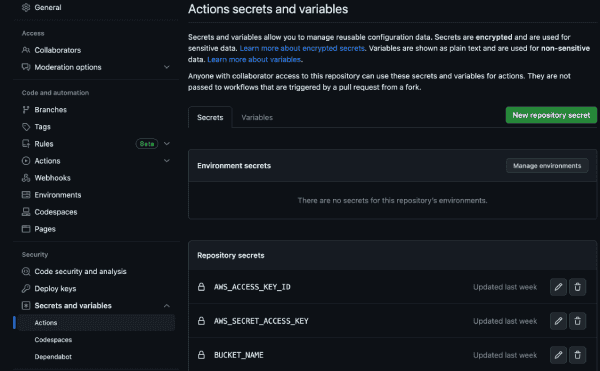Delete the AWS_SECRET_ACCESS_KEY secret trash icon
600x371 pixels.
tap(577, 321)
